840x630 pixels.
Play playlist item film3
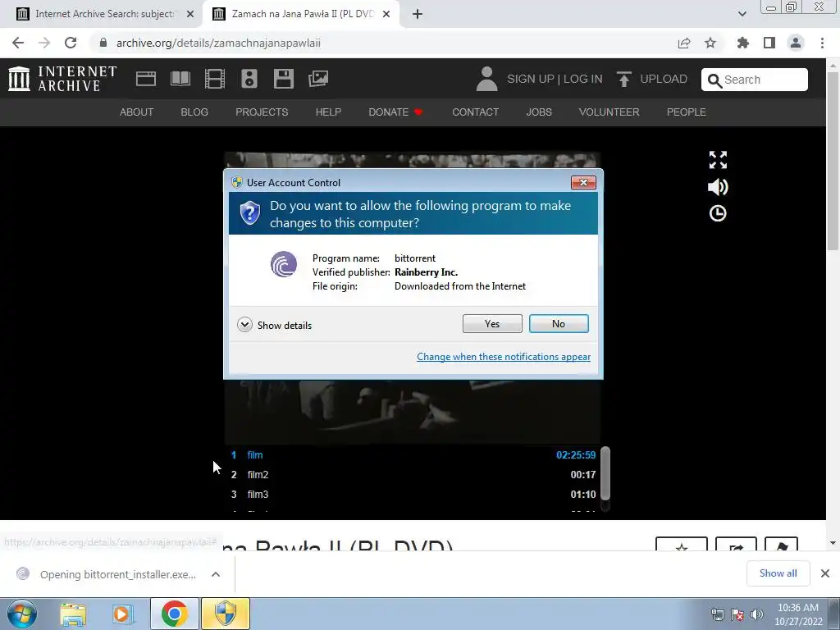[413, 494]
